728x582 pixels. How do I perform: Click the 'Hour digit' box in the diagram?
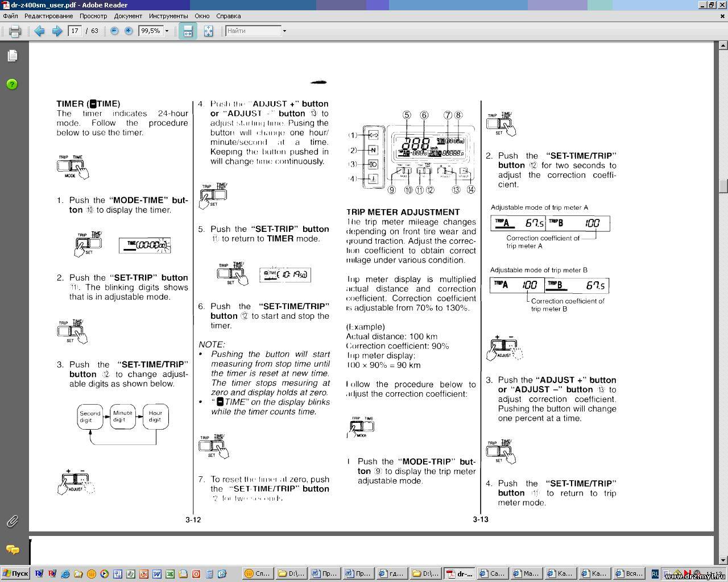click(x=155, y=417)
